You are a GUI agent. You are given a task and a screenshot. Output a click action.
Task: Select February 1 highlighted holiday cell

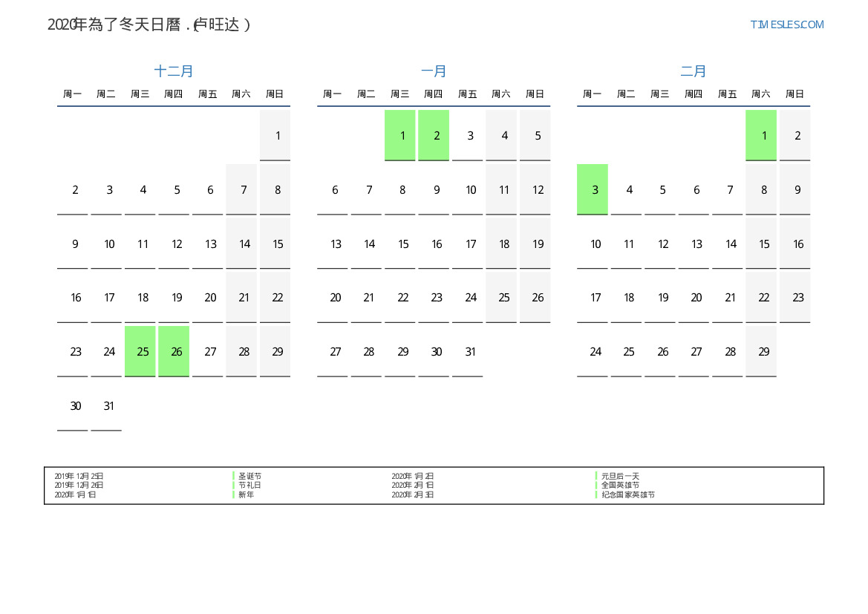click(761, 136)
